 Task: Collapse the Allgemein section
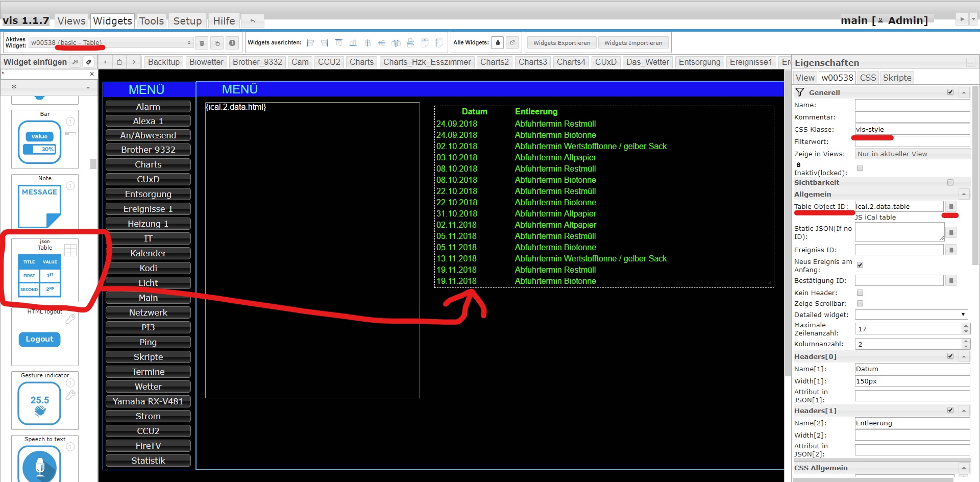964,194
